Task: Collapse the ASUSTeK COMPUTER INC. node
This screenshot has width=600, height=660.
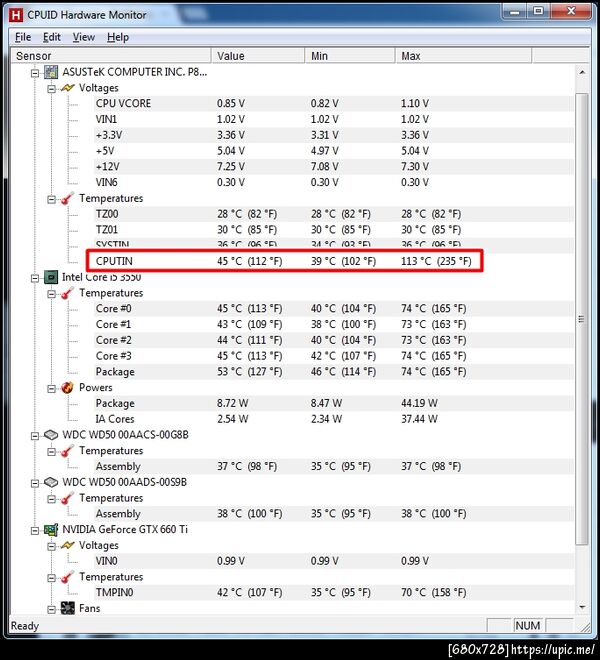Action: [35, 73]
